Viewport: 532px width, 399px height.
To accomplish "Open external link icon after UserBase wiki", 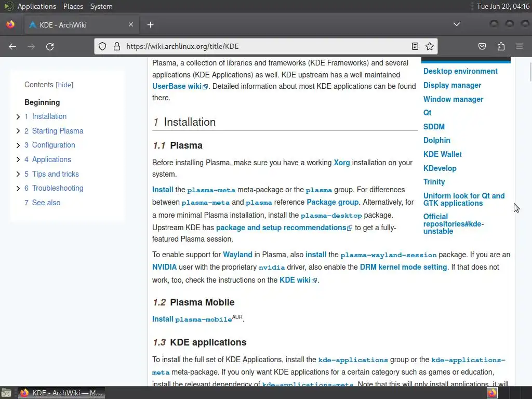I will [205, 87].
